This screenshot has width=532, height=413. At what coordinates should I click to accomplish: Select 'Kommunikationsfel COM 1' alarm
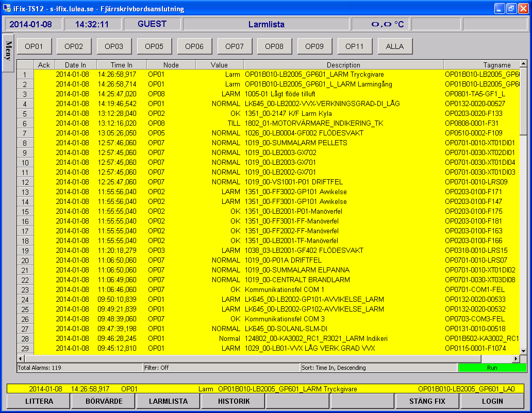268,290
